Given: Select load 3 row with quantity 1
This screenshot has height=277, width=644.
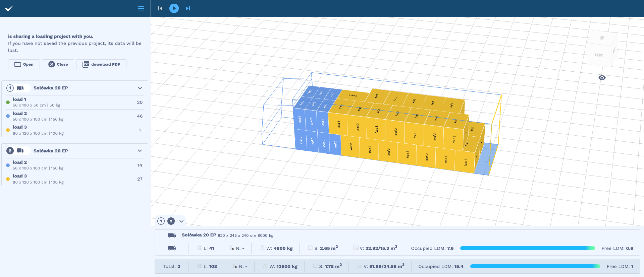Looking at the screenshot, I should [x=75, y=130].
